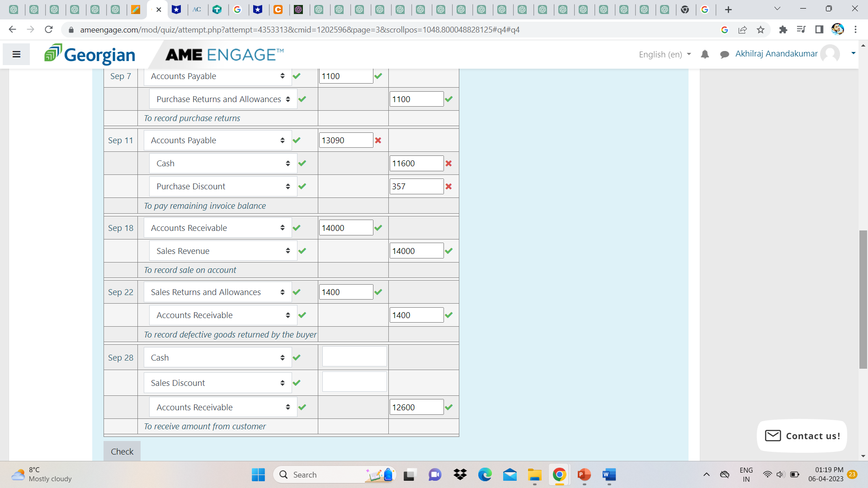Bookmark this page with star icon

[x=760, y=30]
